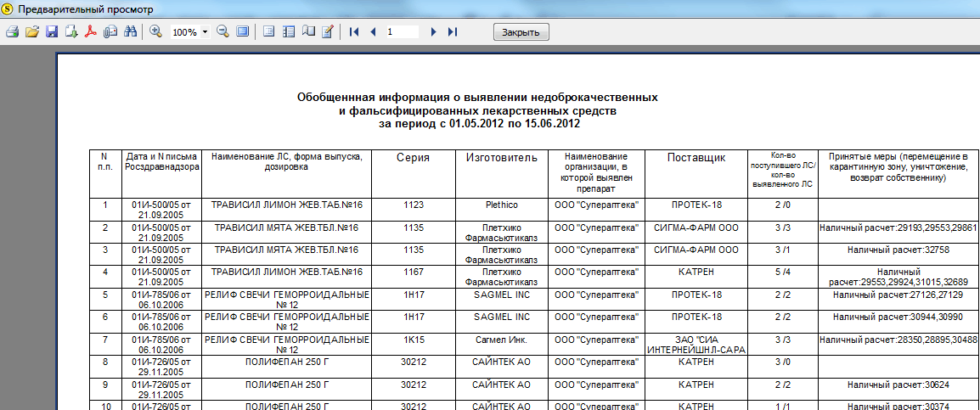Screen dimensions: 980x410
Task: Zoom in with the plus magnifier
Action: pos(155,31)
